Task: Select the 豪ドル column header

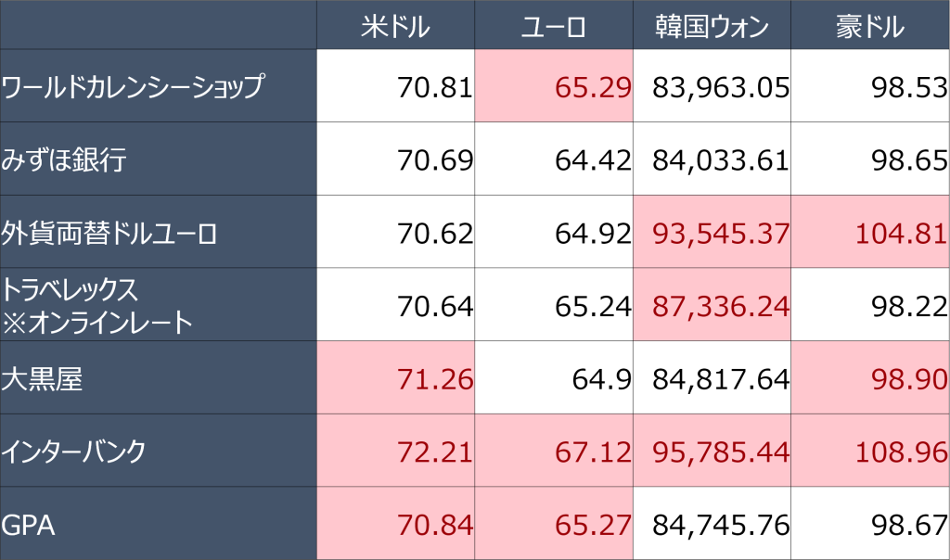Action: click(870, 25)
